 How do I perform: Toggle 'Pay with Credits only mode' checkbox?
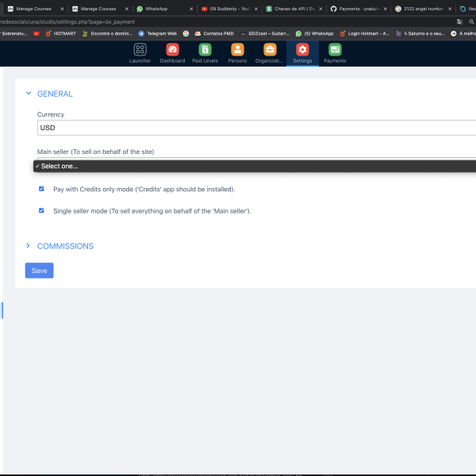(x=41, y=190)
